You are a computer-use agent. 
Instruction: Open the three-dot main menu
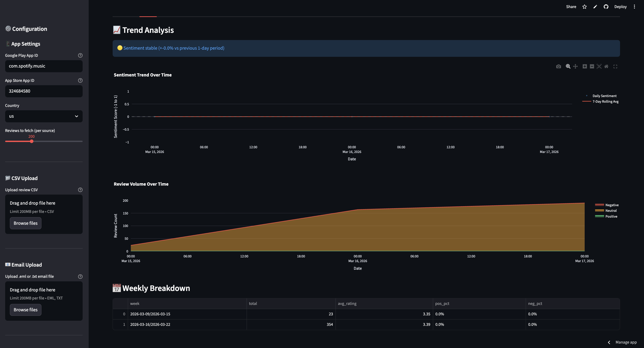(x=634, y=7)
